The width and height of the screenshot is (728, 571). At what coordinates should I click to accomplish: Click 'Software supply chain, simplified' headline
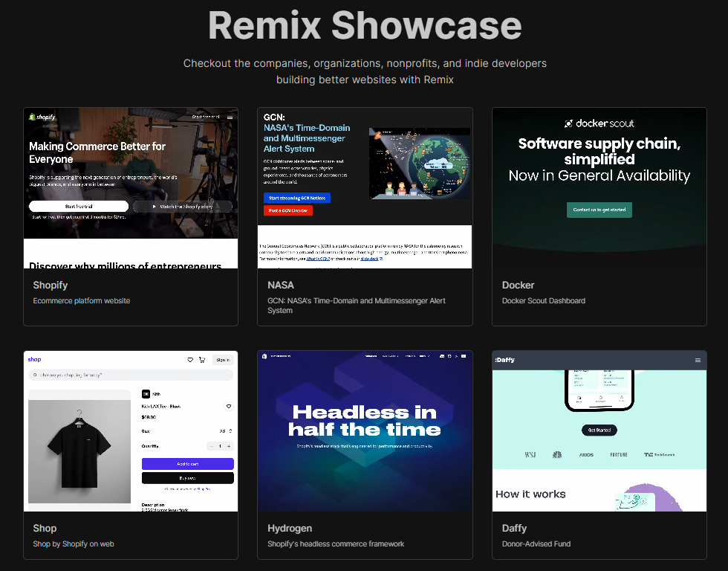tap(599, 152)
